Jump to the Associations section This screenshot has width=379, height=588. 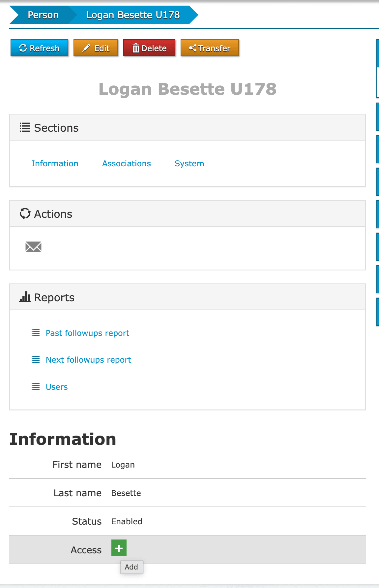[127, 164]
